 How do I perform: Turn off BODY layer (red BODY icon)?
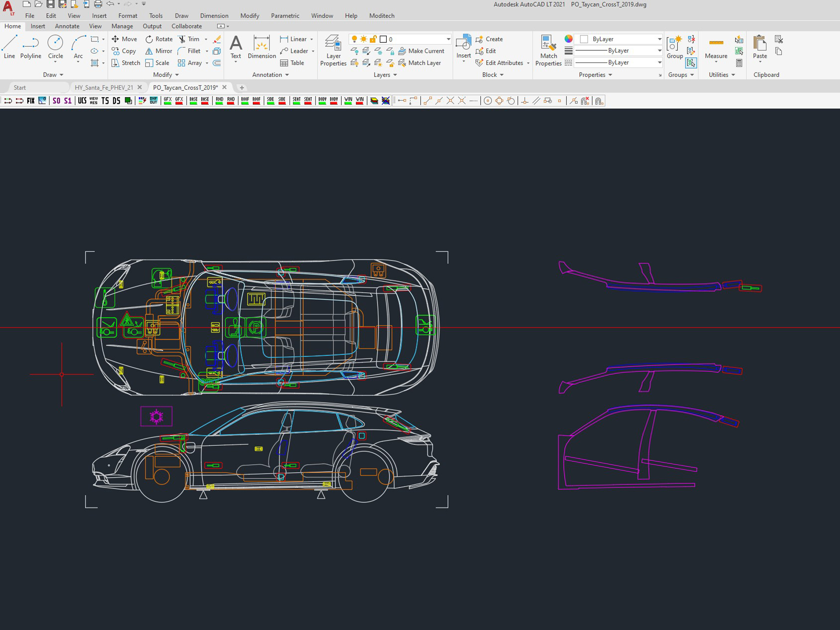(x=334, y=101)
